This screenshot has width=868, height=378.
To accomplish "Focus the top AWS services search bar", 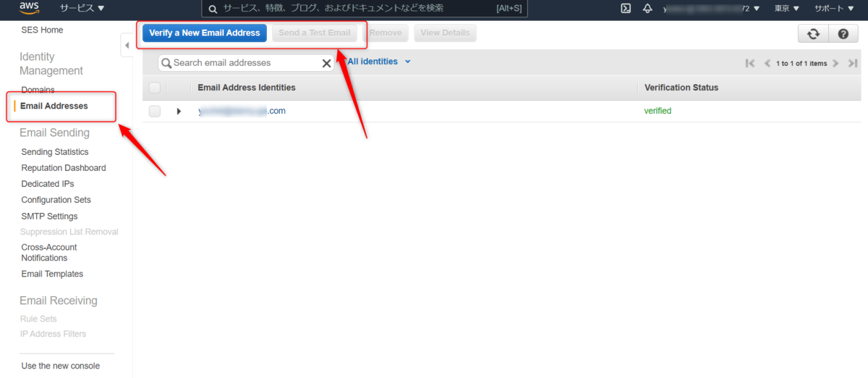I will point(365,9).
